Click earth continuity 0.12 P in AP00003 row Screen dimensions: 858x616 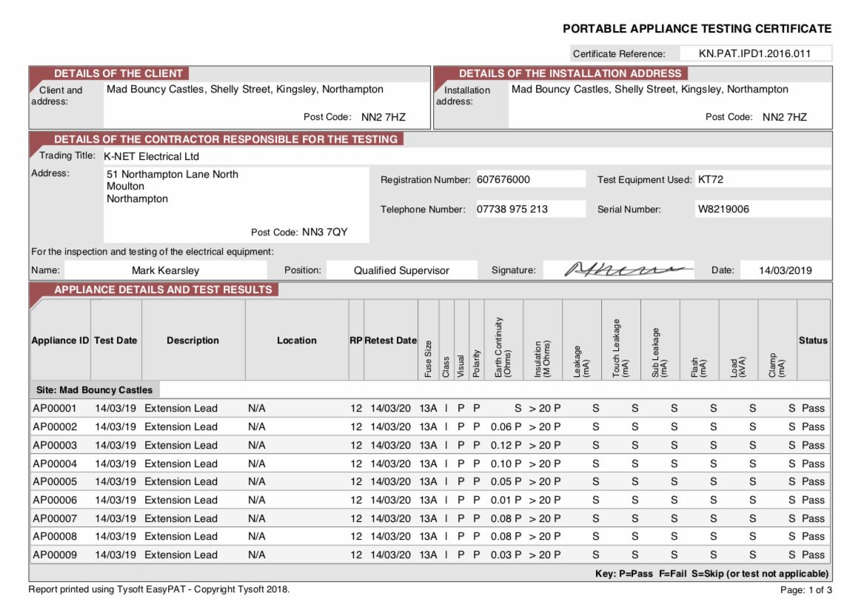pyautogui.click(x=506, y=445)
